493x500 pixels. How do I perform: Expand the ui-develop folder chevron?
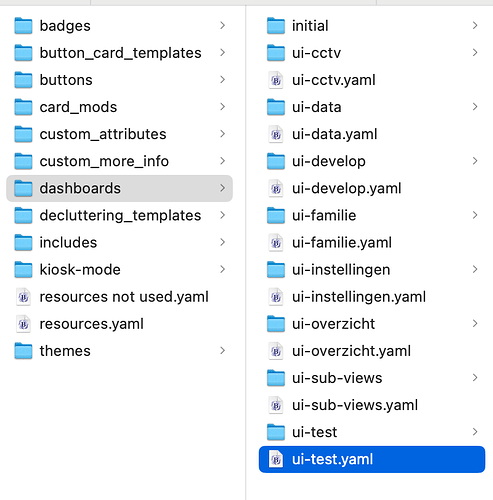(x=475, y=161)
